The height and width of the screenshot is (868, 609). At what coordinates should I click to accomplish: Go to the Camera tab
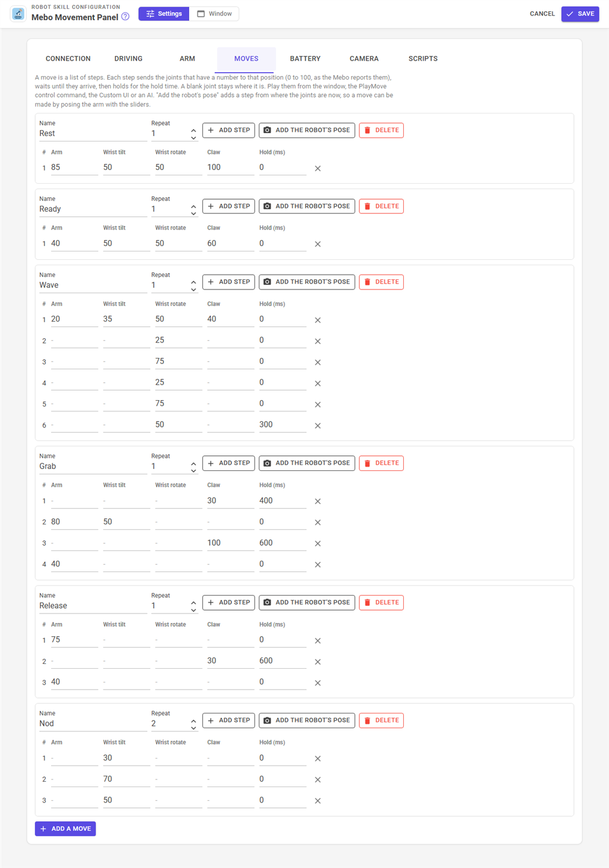[x=364, y=59]
